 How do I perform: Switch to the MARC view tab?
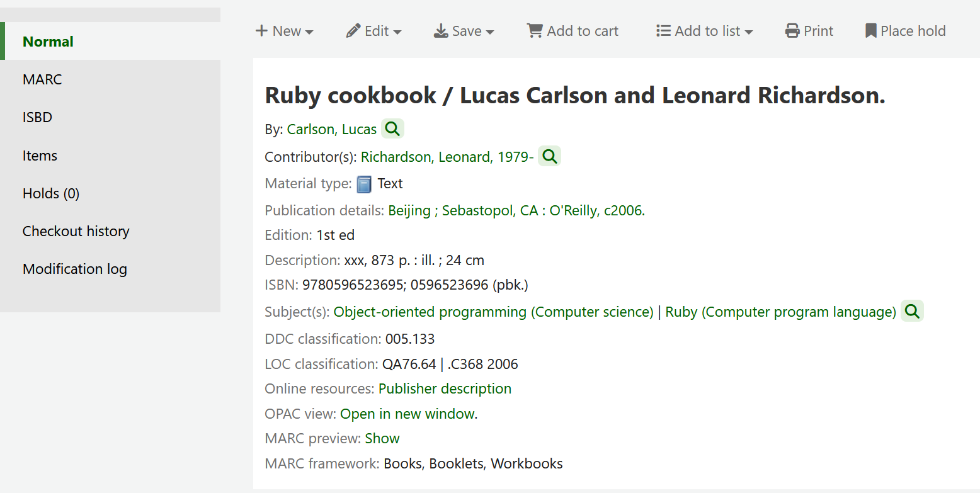point(42,79)
